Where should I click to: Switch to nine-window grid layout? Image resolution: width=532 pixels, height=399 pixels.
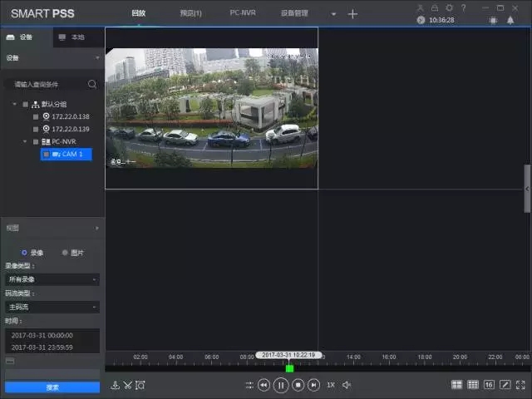click(x=473, y=384)
